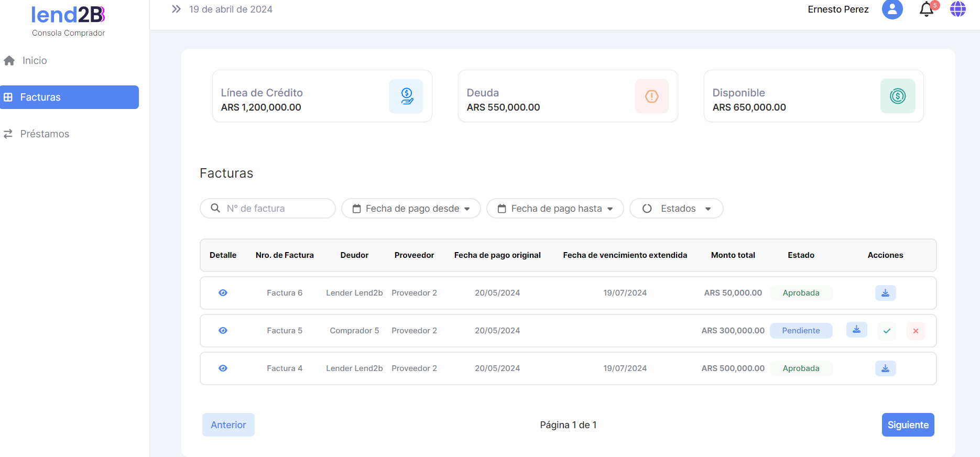The image size is (980, 457).
Task: Click the notification bell icon
Action: (926, 9)
